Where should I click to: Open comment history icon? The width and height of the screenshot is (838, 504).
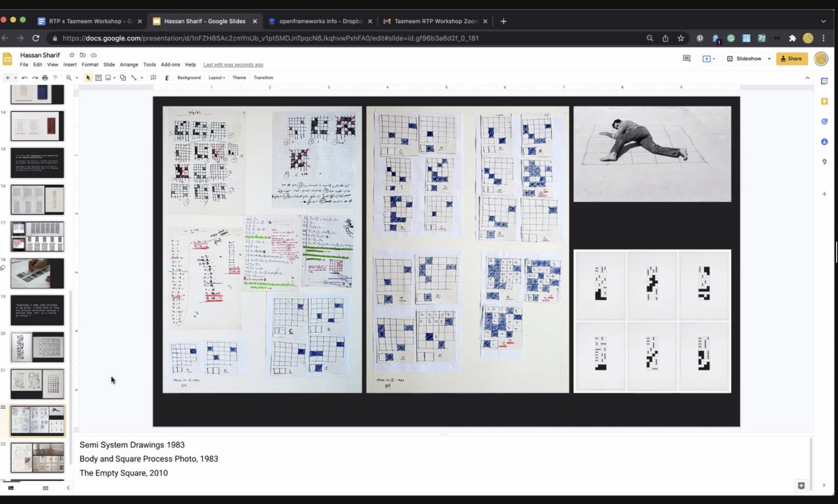[x=686, y=59]
